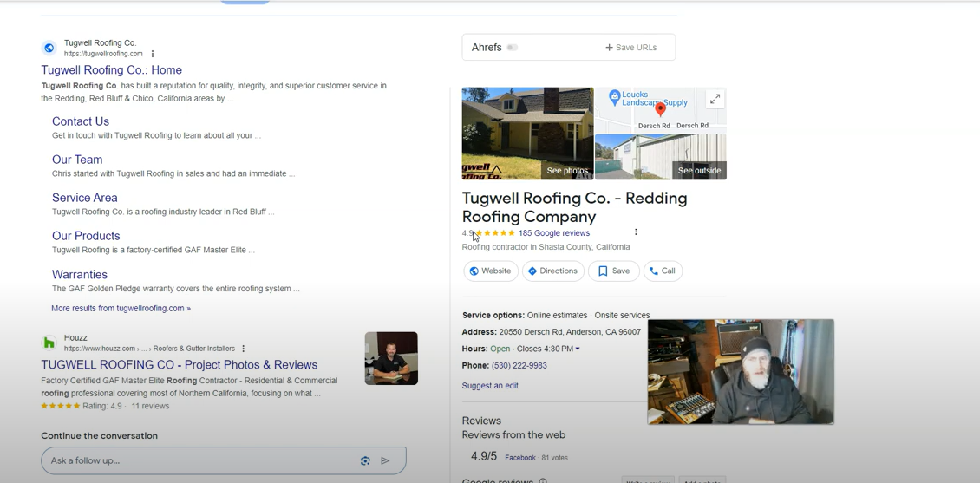Viewport: 980px width, 483px height.
Task: Expand the map with the fullscreen arrows icon
Action: point(715,99)
